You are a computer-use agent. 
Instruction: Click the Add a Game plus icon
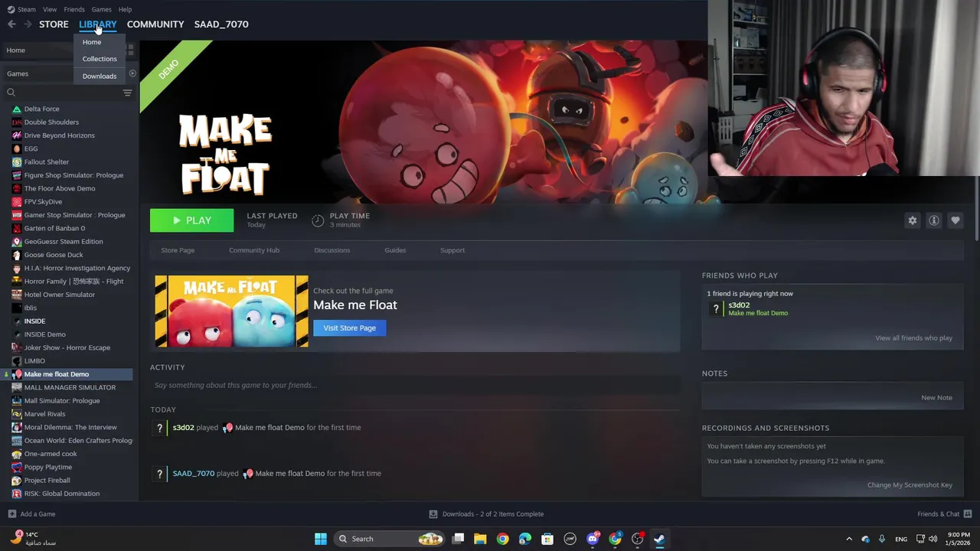pyautogui.click(x=11, y=514)
